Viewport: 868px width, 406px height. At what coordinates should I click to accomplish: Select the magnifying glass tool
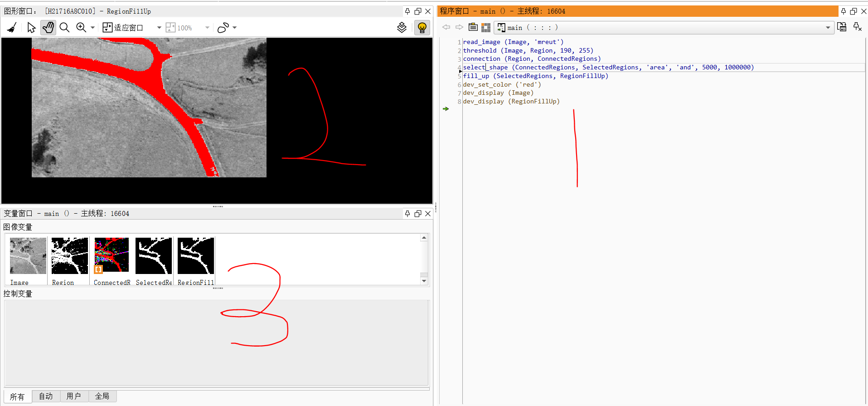(x=64, y=28)
